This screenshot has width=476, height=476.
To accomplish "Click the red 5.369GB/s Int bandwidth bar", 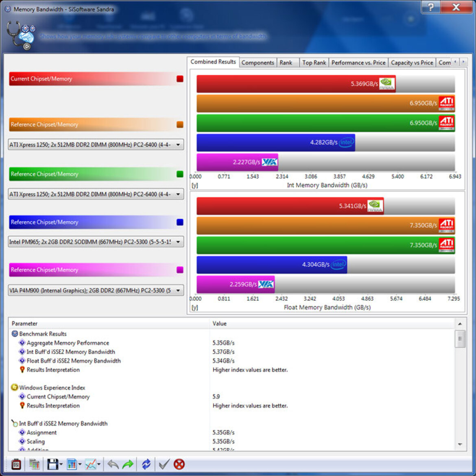I will [x=296, y=84].
